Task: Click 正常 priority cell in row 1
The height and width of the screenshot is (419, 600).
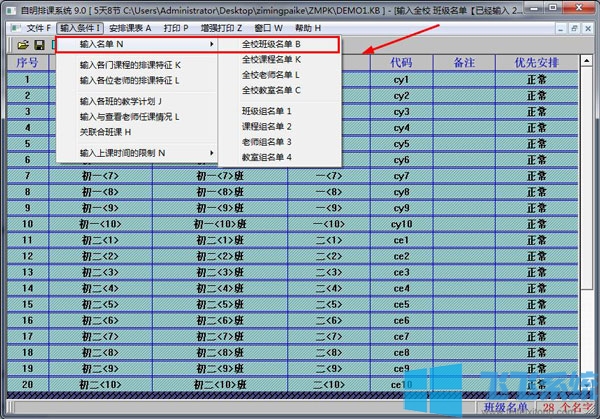Action: pyautogui.click(x=536, y=80)
